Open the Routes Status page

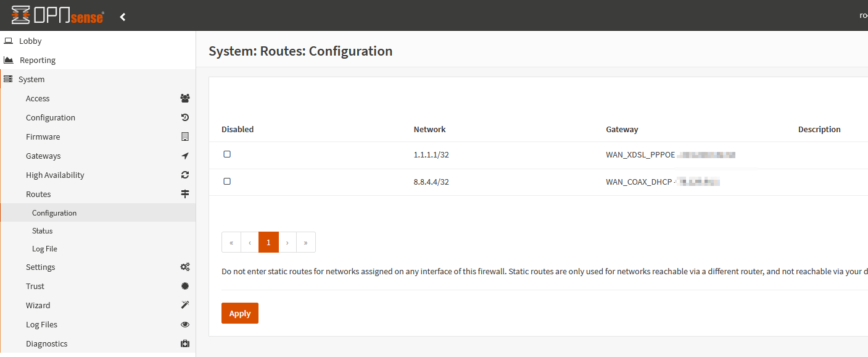pyautogui.click(x=43, y=230)
